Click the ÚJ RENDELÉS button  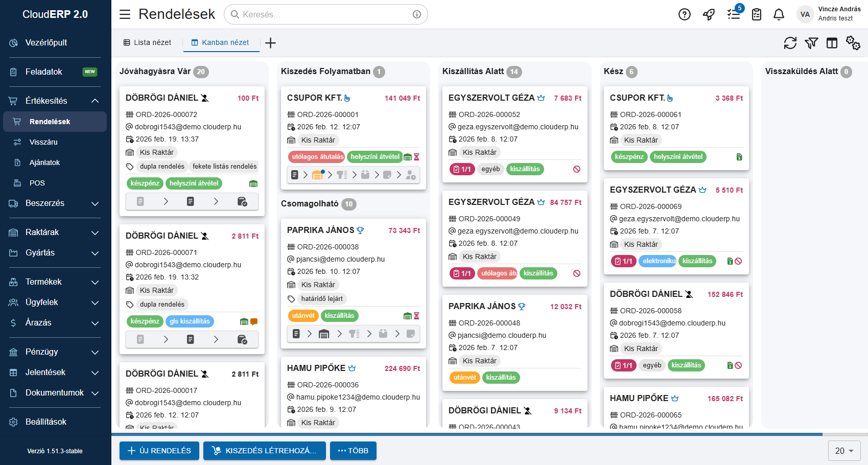(159, 451)
